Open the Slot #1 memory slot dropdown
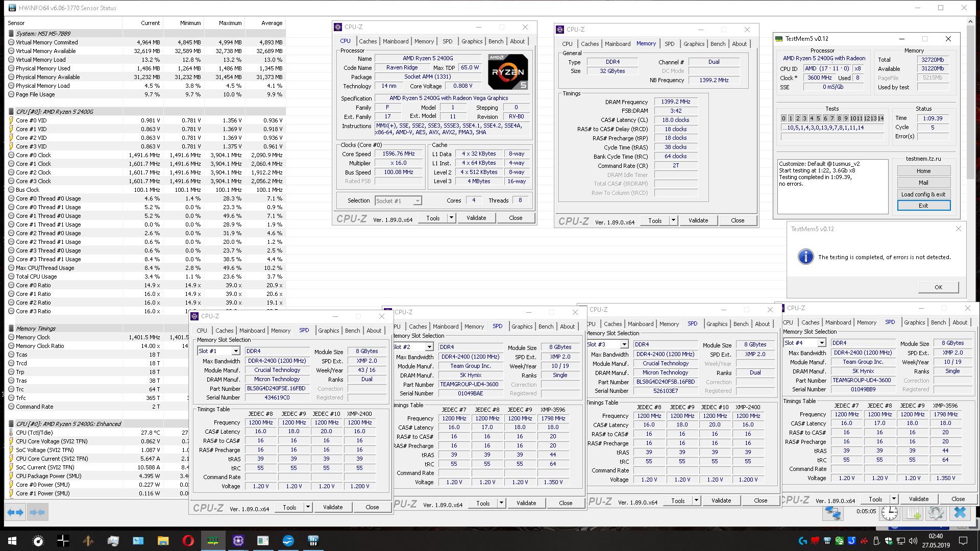Viewport: 980px width, 551px height. (x=235, y=351)
